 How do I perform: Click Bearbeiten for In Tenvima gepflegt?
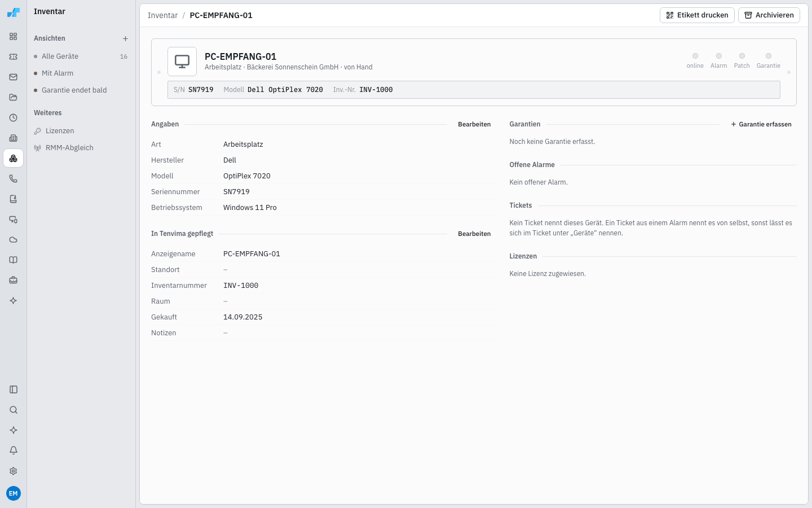pyautogui.click(x=474, y=234)
